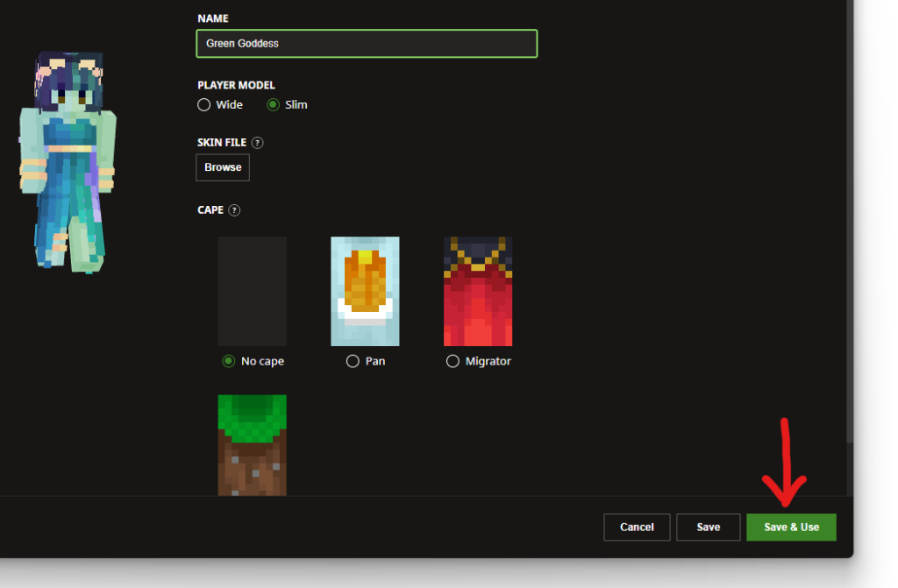Image resolution: width=898 pixels, height=588 pixels.
Task: Select the Pan cape preview image
Action: (x=365, y=291)
